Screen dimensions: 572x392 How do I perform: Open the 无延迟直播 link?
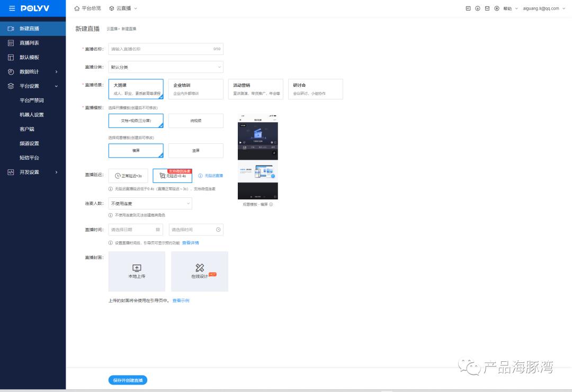coord(214,176)
